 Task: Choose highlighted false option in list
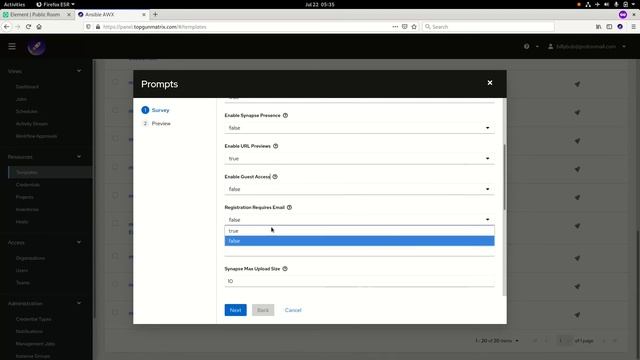(x=359, y=241)
